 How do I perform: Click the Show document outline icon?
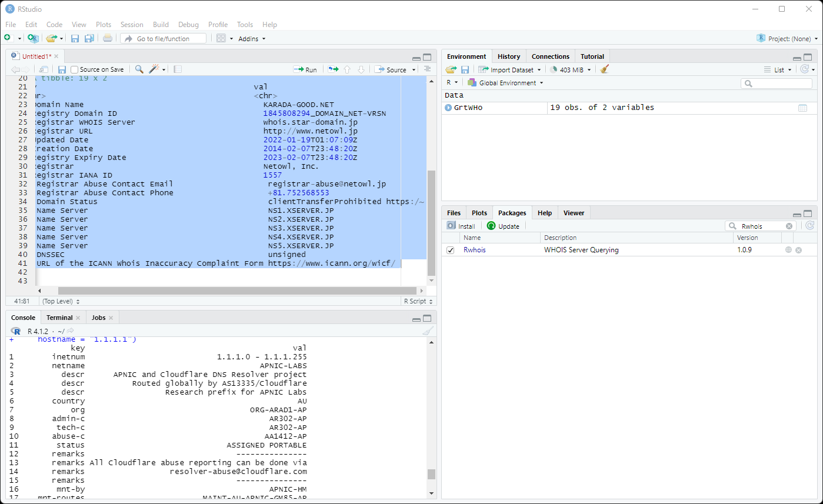(x=428, y=69)
